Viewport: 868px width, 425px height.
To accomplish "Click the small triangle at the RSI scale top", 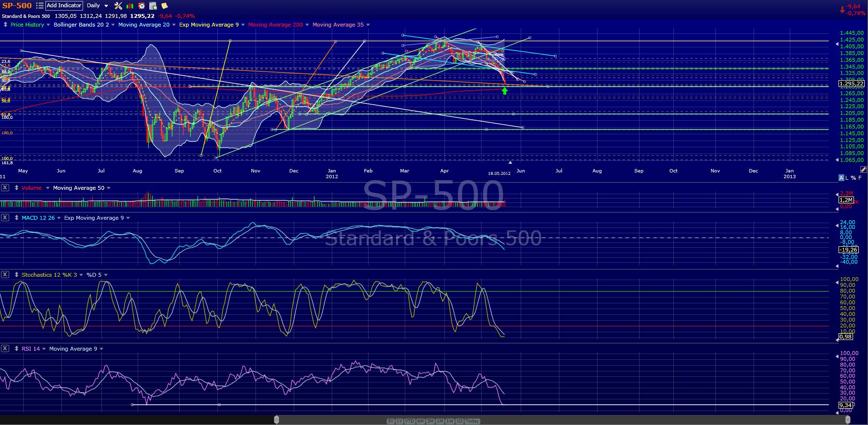I will point(837,356).
